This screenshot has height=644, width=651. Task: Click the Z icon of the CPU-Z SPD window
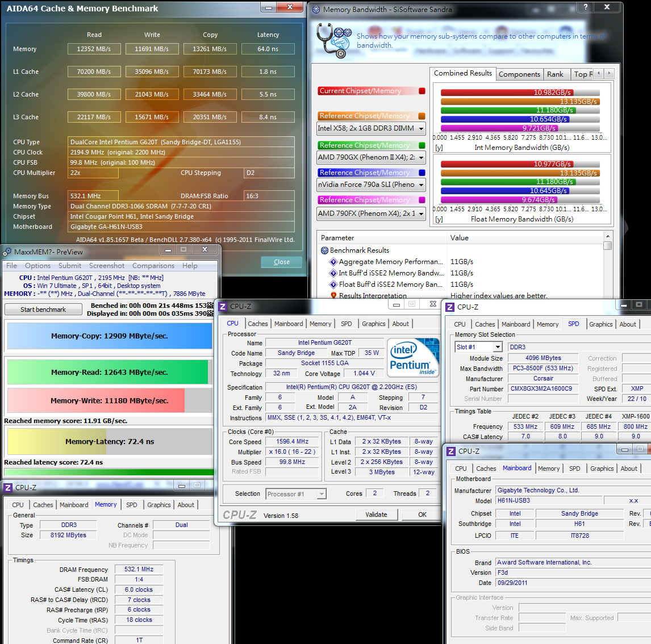coord(450,307)
